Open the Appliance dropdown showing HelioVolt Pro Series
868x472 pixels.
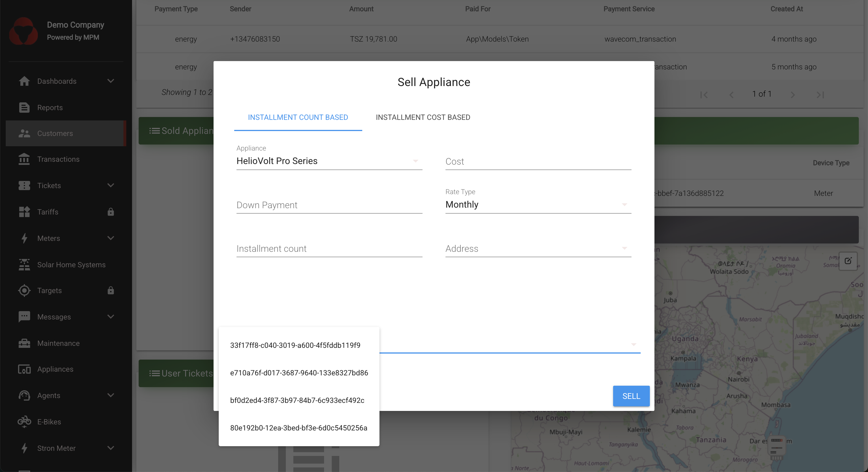coord(329,161)
